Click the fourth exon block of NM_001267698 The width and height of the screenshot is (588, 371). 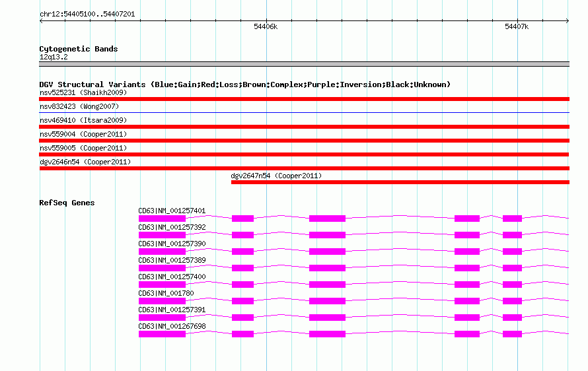tap(467, 334)
